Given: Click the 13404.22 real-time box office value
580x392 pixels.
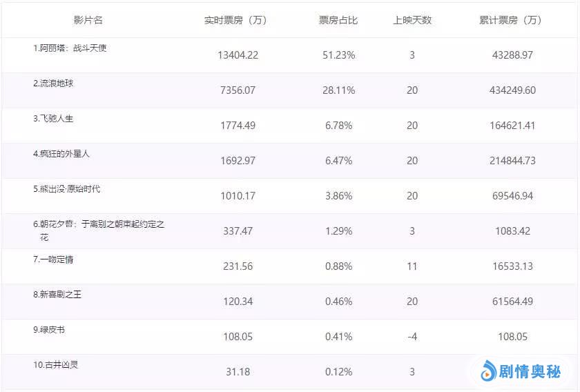Looking at the screenshot, I should (238, 55).
